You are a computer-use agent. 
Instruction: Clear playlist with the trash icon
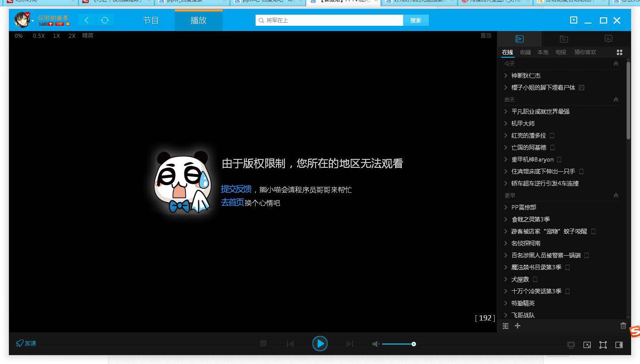point(623,326)
